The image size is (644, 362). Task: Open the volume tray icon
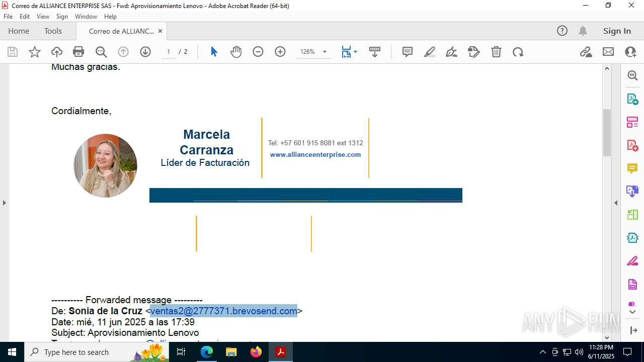(579, 352)
